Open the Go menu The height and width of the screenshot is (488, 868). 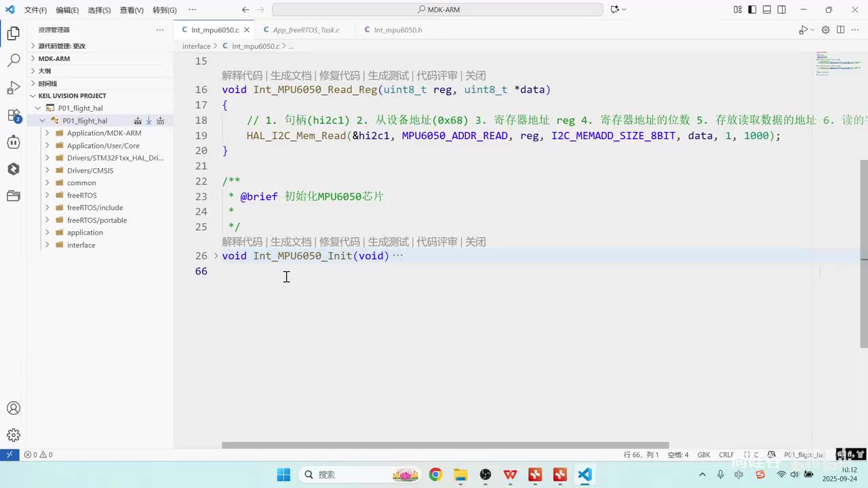(x=165, y=10)
